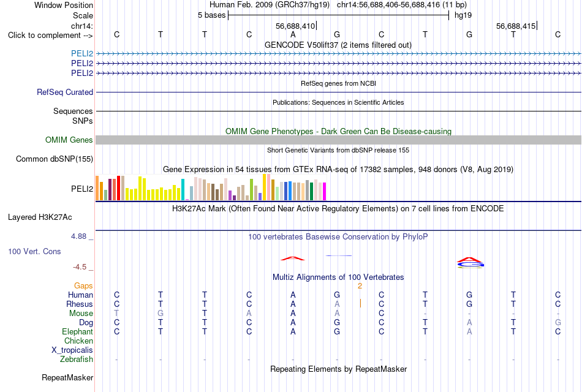Click the X_tropicalis species label

72,350
